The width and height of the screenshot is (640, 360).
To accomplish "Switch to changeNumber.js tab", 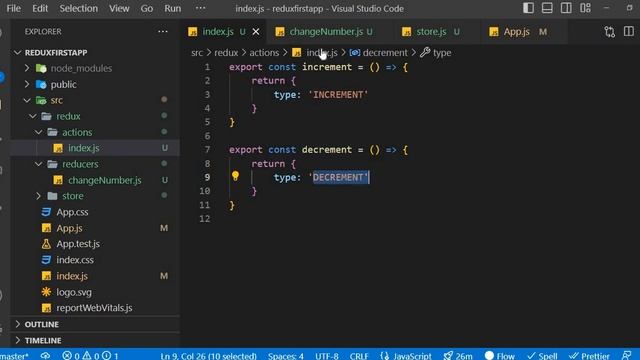I will pos(326,31).
